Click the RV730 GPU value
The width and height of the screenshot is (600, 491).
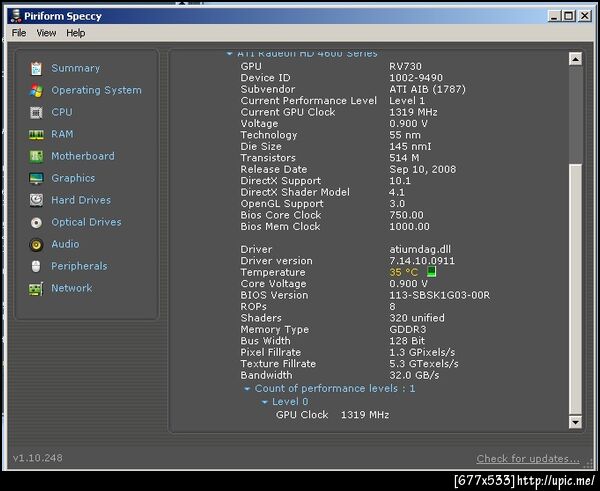[405, 66]
